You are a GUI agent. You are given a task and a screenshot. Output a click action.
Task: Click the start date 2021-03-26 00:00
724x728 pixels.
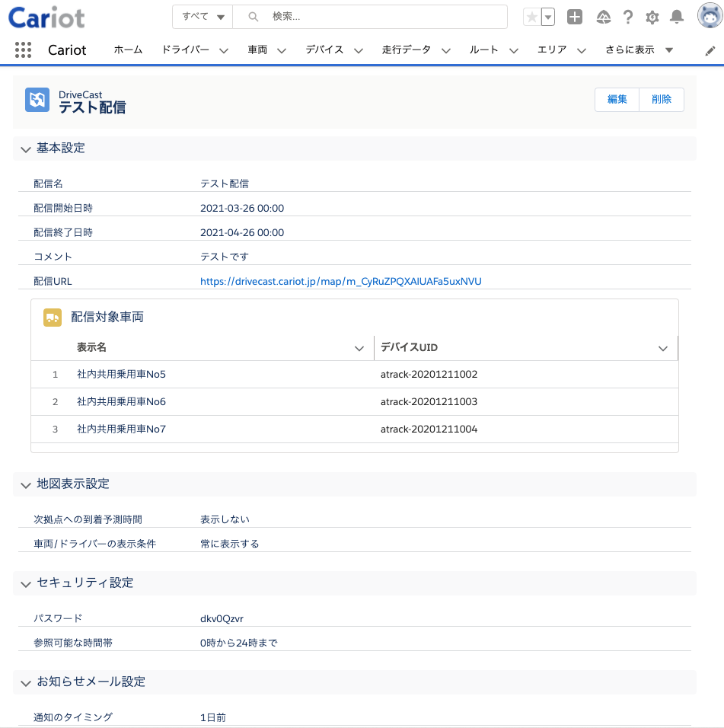(242, 209)
